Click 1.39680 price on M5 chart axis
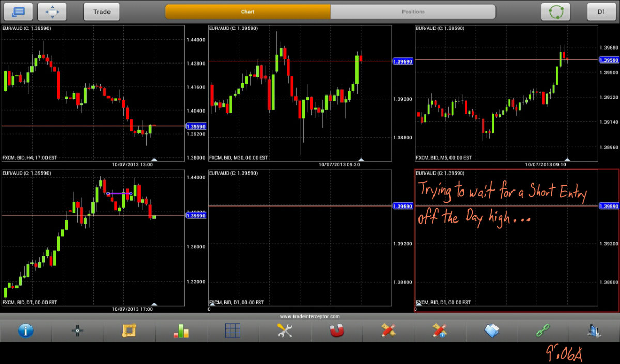The width and height of the screenshot is (620, 364). (x=609, y=48)
